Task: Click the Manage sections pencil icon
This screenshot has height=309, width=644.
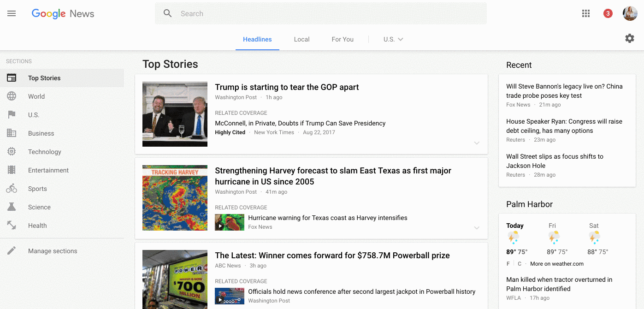Action: 12,251
